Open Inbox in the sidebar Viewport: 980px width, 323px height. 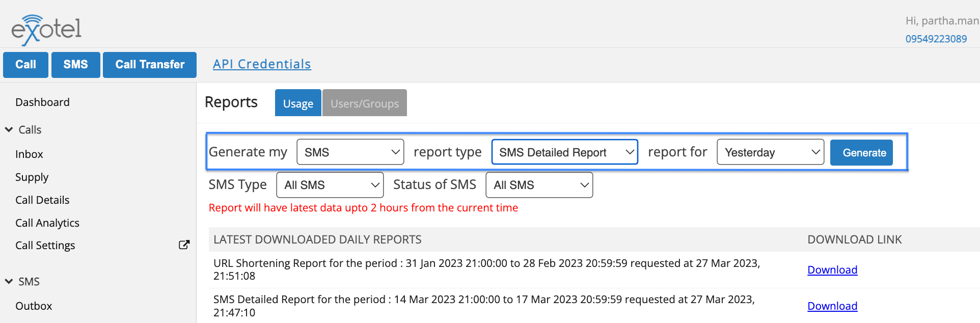[29, 154]
